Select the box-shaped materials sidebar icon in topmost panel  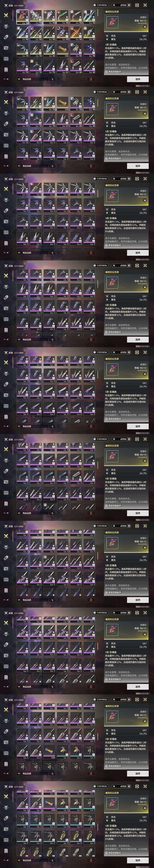tap(6, 59)
